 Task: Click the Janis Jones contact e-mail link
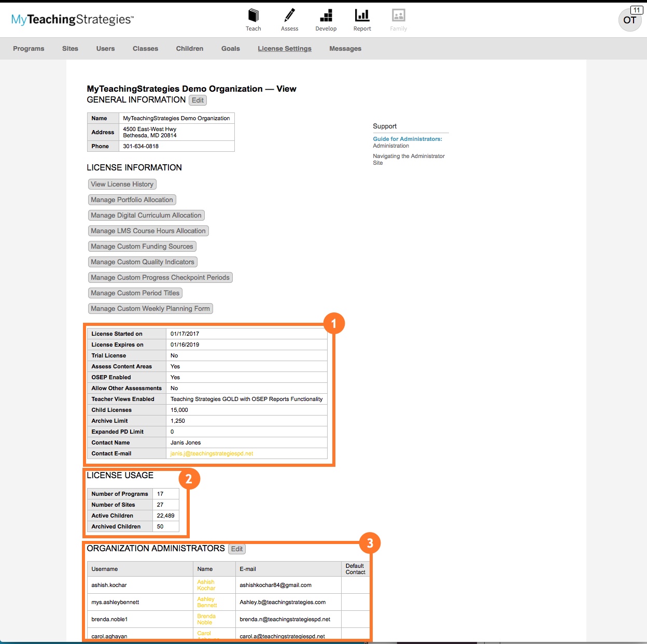point(212,454)
